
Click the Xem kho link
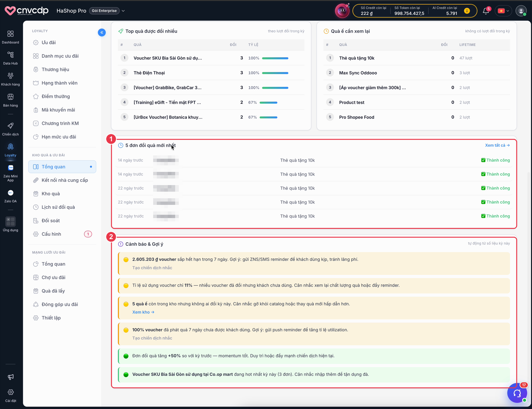pyautogui.click(x=143, y=312)
